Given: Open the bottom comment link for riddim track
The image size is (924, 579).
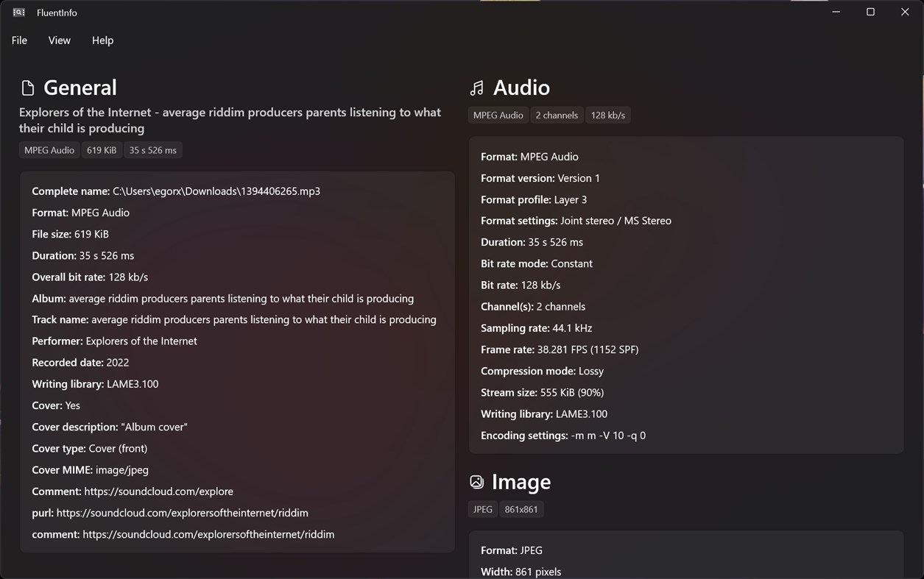Looking at the screenshot, I should (207, 534).
